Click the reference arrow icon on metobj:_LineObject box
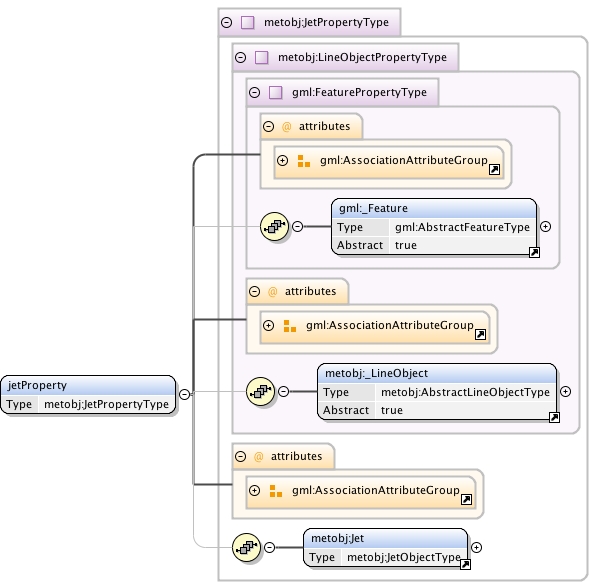The width and height of the screenshot is (589, 582). click(554, 417)
